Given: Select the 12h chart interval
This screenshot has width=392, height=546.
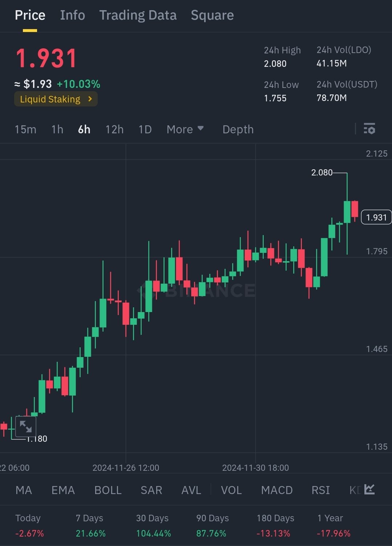Looking at the screenshot, I should (114, 129).
